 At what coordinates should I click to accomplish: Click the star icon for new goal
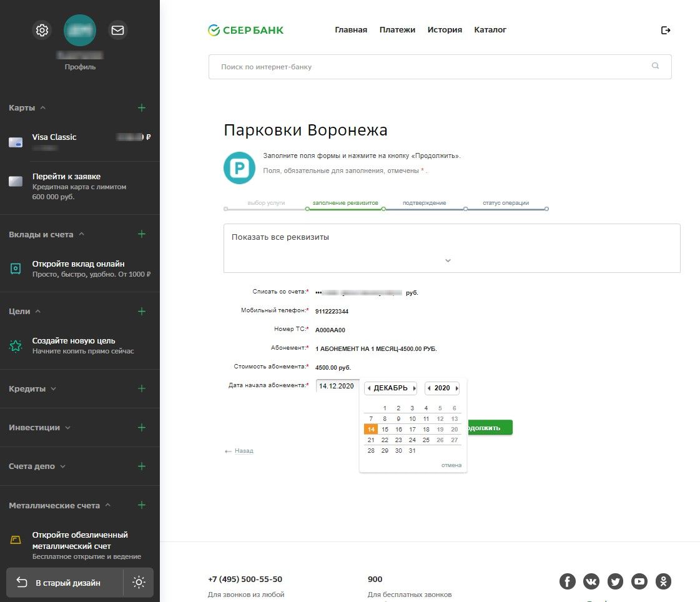pos(16,346)
